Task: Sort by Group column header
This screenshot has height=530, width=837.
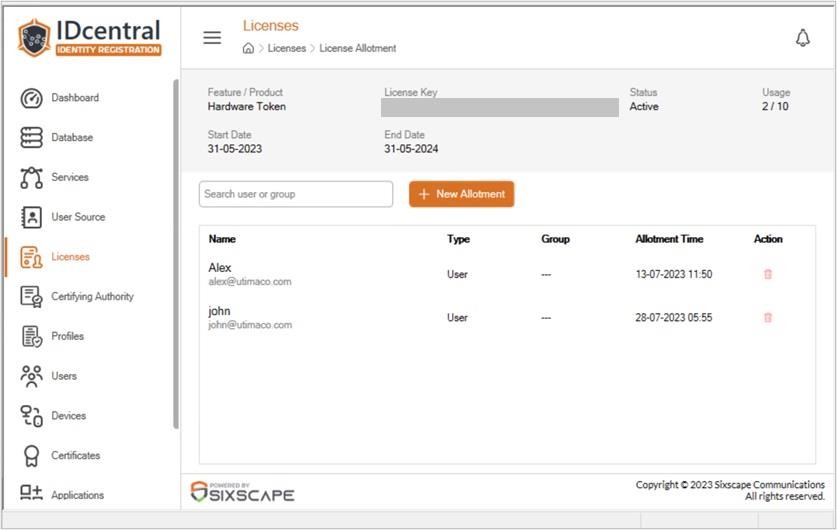Action: point(555,239)
